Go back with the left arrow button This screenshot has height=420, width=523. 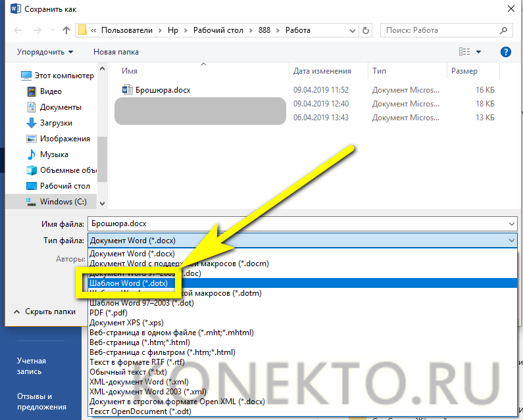tap(18, 30)
